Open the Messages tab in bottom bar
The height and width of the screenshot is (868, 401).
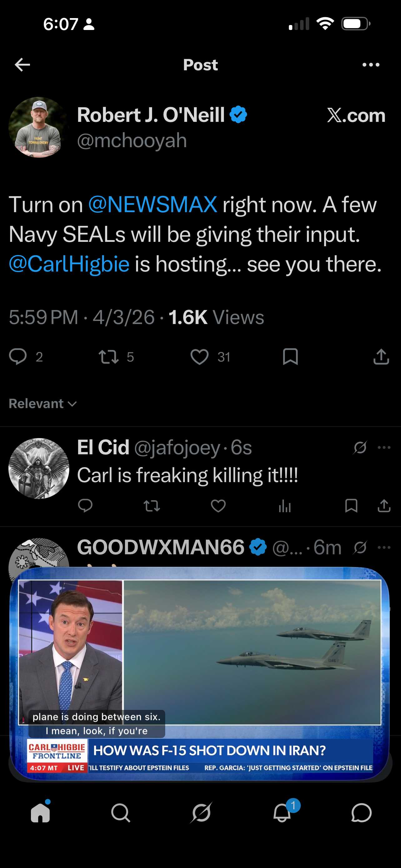(361, 813)
